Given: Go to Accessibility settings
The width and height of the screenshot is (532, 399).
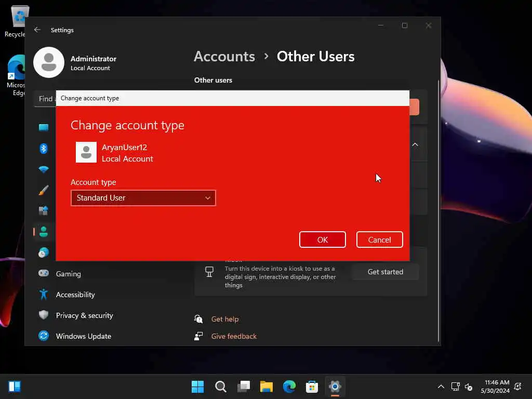Looking at the screenshot, I should pyautogui.click(x=75, y=295).
